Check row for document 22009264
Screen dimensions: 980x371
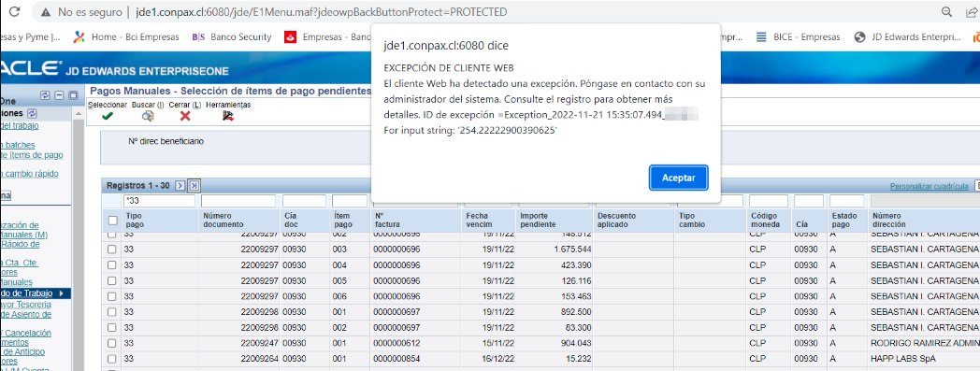click(112, 359)
